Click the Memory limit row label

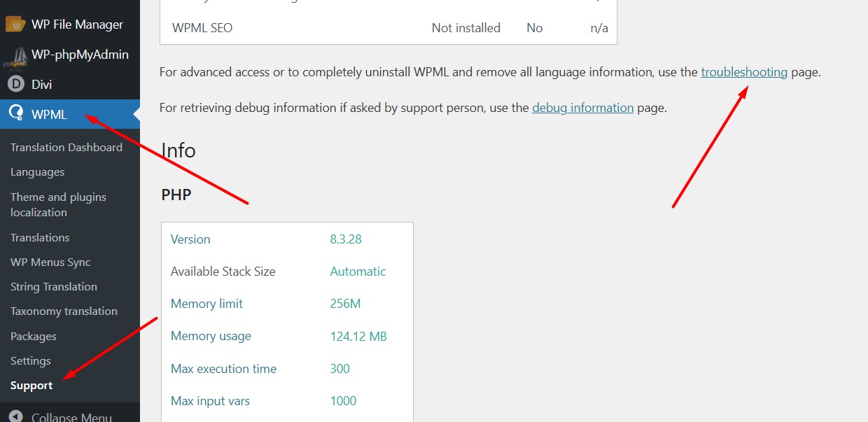click(x=206, y=304)
